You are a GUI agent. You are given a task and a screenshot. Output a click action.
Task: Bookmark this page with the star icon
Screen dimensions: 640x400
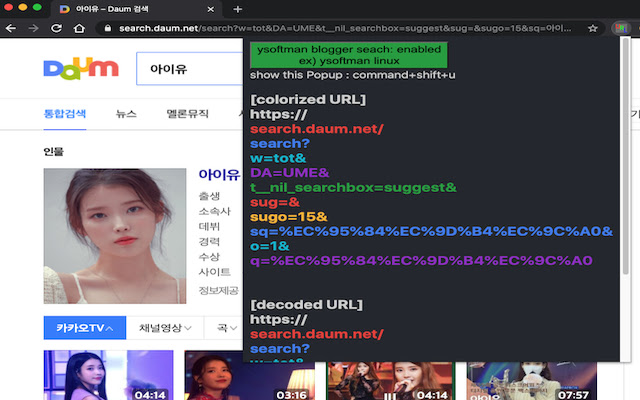593,28
